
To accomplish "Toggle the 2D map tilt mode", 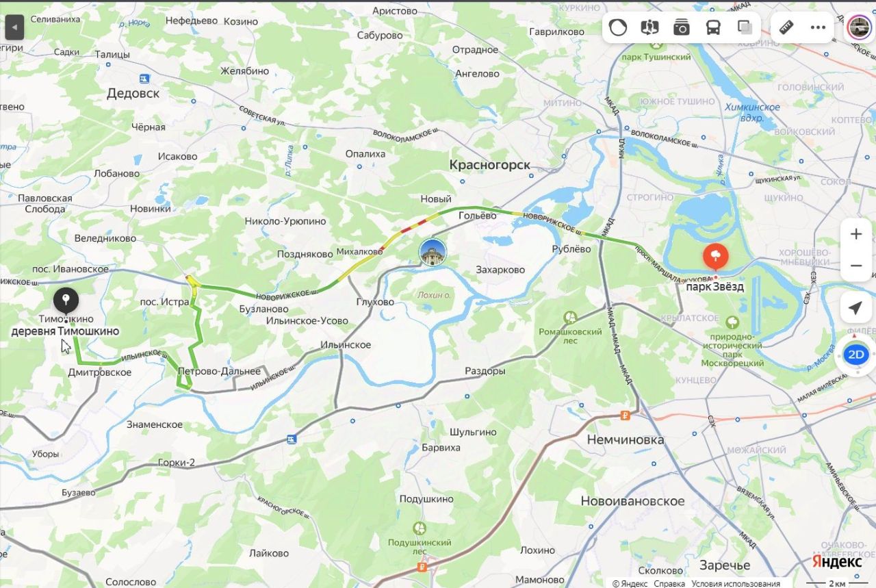I will pyautogui.click(x=856, y=355).
